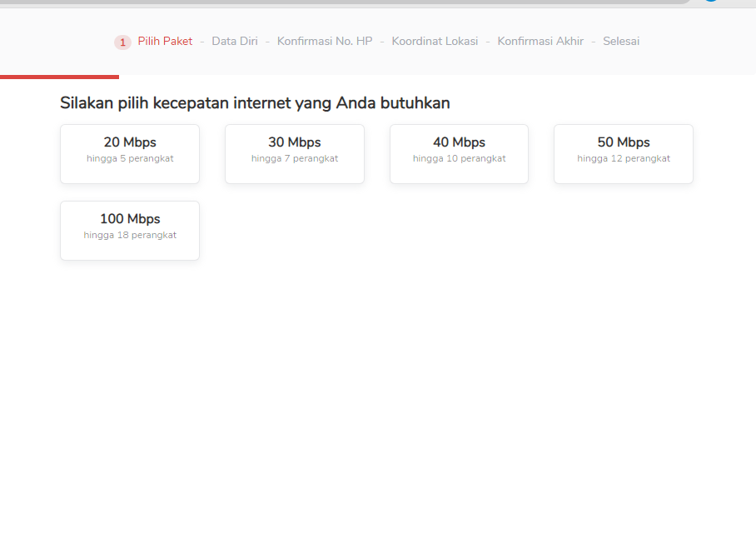Image resolution: width=756 pixels, height=548 pixels.
Task: Click the Pilih Paket step
Action: pos(165,42)
